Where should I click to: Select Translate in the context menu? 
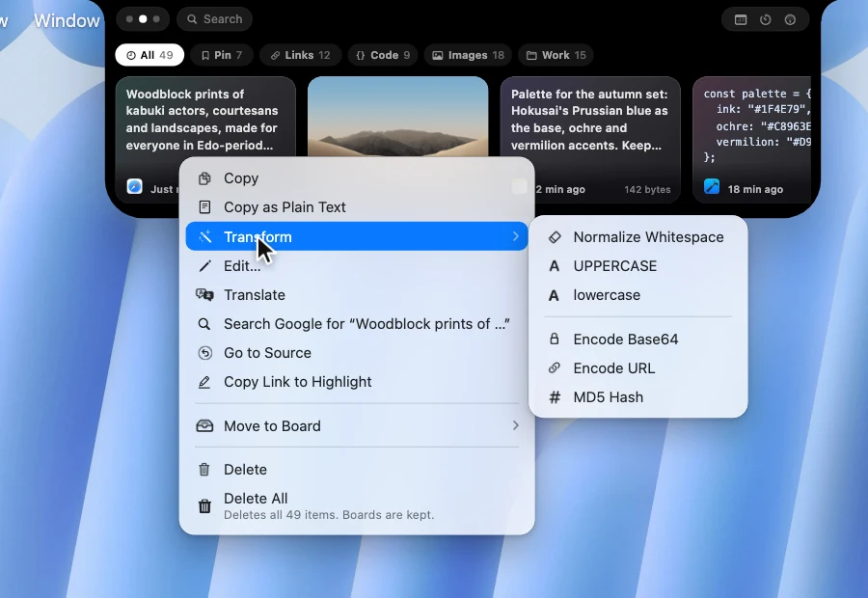357,294
